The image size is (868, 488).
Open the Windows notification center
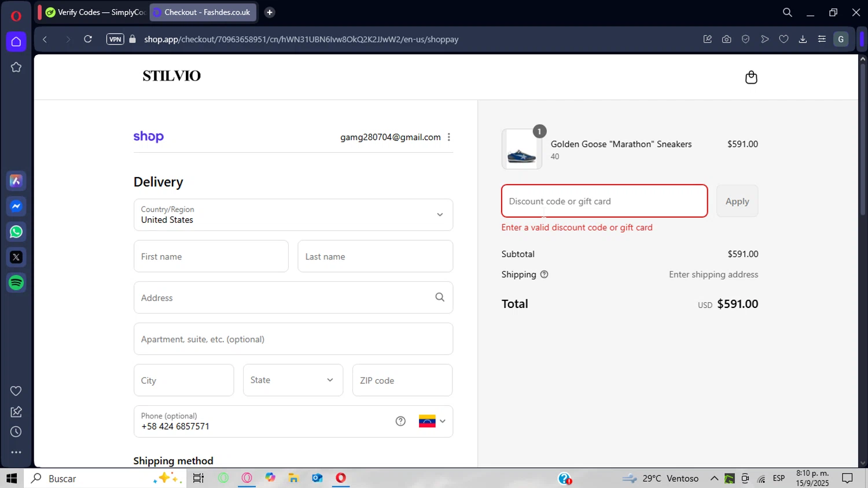pyautogui.click(x=847, y=478)
